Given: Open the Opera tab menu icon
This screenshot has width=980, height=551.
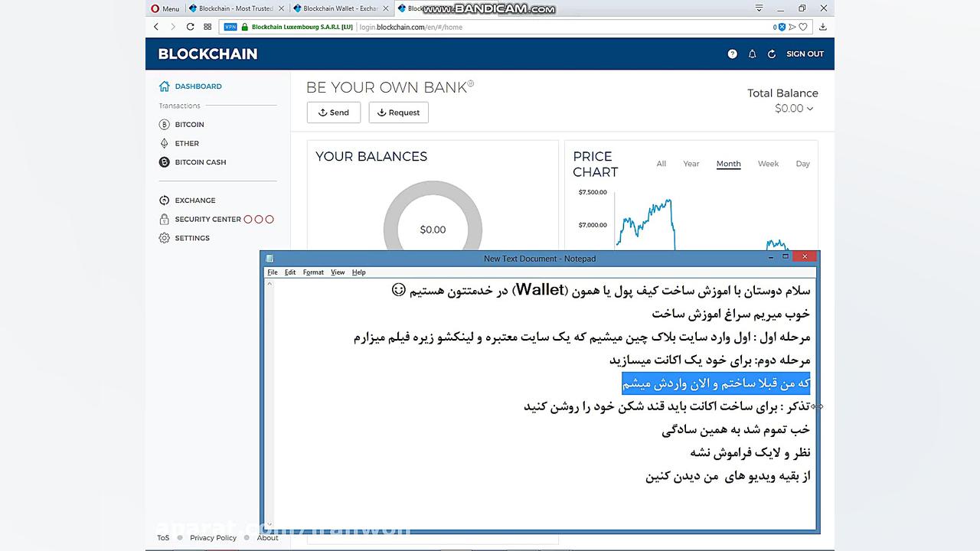Looking at the screenshot, I should tap(759, 8).
